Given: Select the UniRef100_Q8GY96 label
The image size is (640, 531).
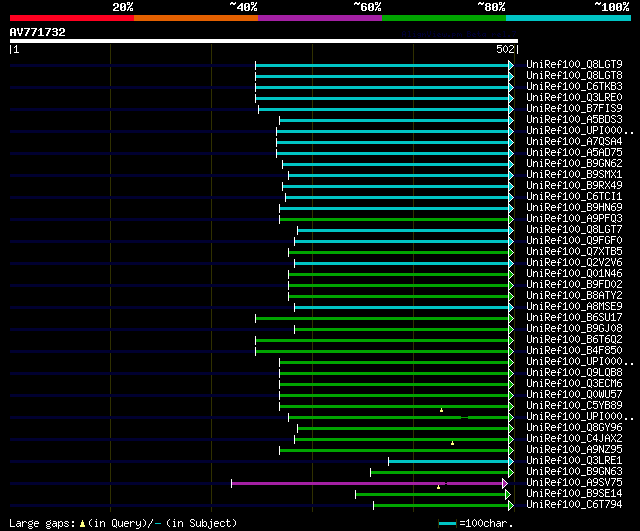Looking at the screenshot, I should pyautogui.click(x=574, y=428).
